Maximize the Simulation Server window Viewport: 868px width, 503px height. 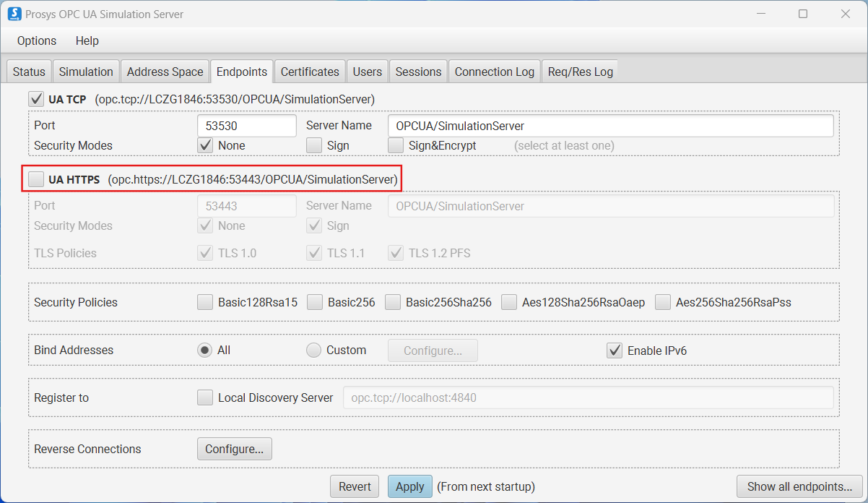tap(803, 14)
